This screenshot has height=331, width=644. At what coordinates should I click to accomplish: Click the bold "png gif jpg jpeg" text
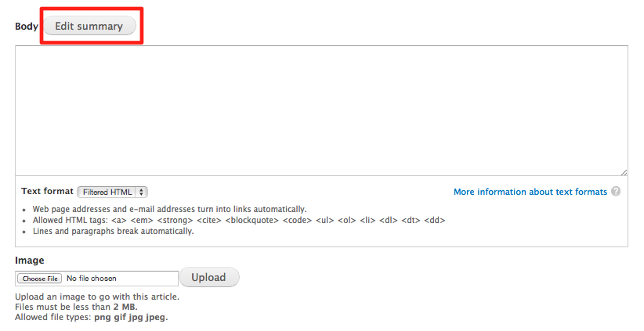click(x=129, y=317)
